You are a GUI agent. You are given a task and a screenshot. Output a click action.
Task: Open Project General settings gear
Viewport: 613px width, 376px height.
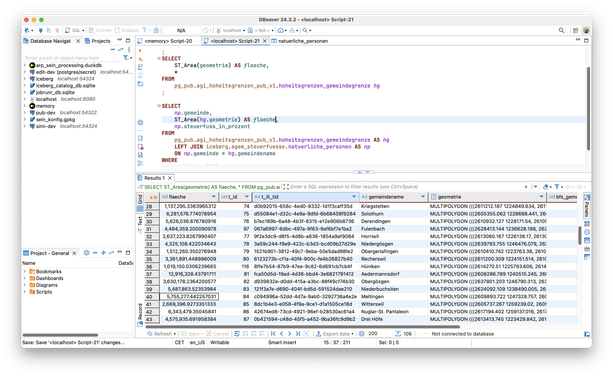pyautogui.click(x=86, y=253)
